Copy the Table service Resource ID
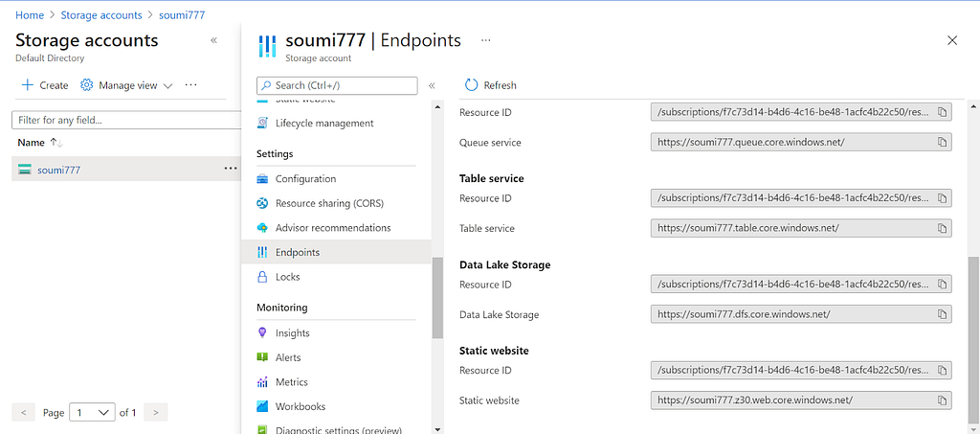The width and height of the screenshot is (980, 434). (942, 198)
